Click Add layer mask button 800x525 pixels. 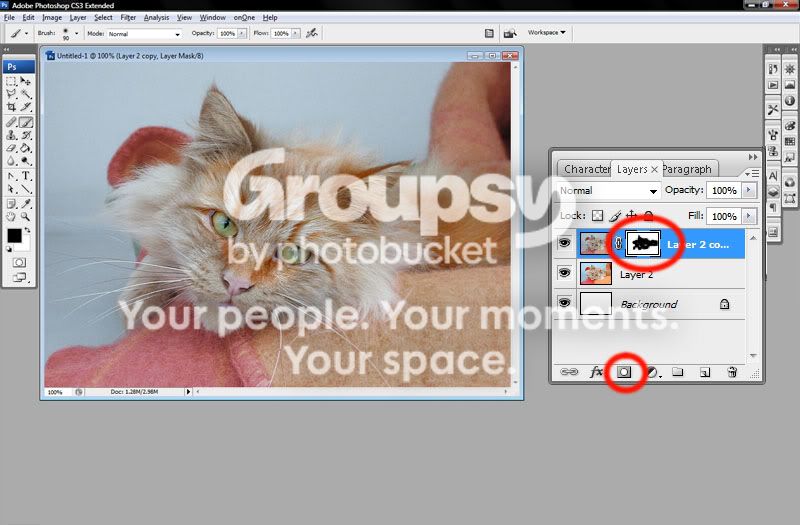click(x=624, y=372)
